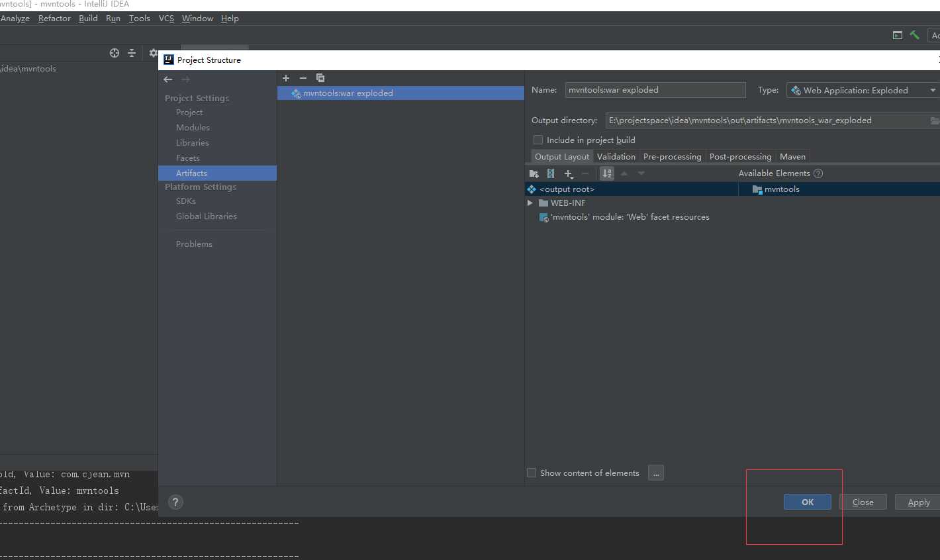Select Modules in settings sidebar
The height and width of the screenshot is (560, 940).
[x=193, y=128]
